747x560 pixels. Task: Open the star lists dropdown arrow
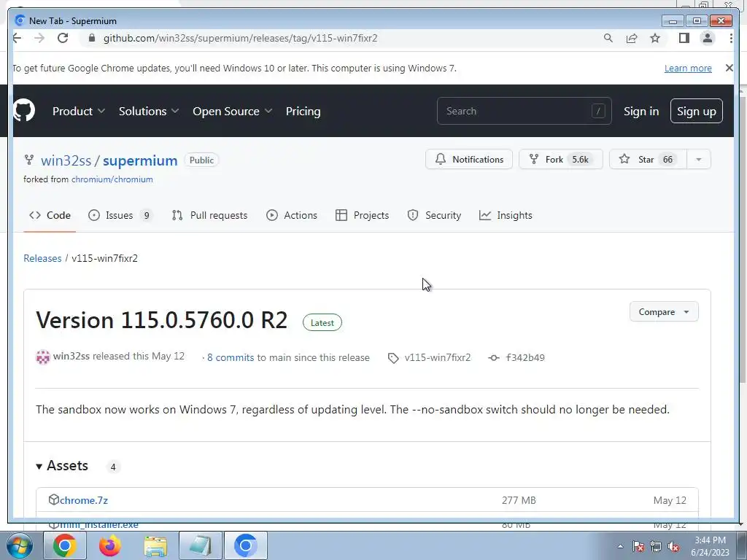699,159
